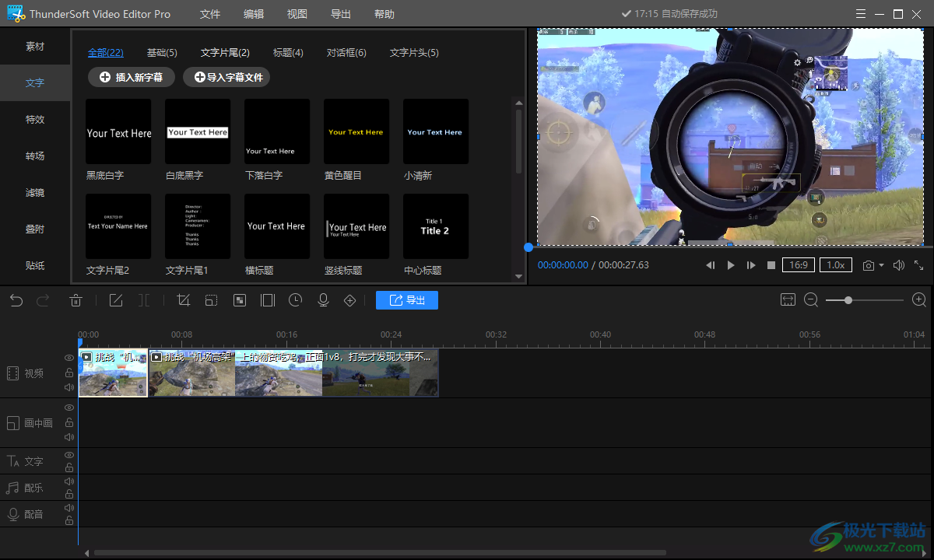Screen dimensions: 934x560
Task: Mute the music track
Action: click(69, 481)
